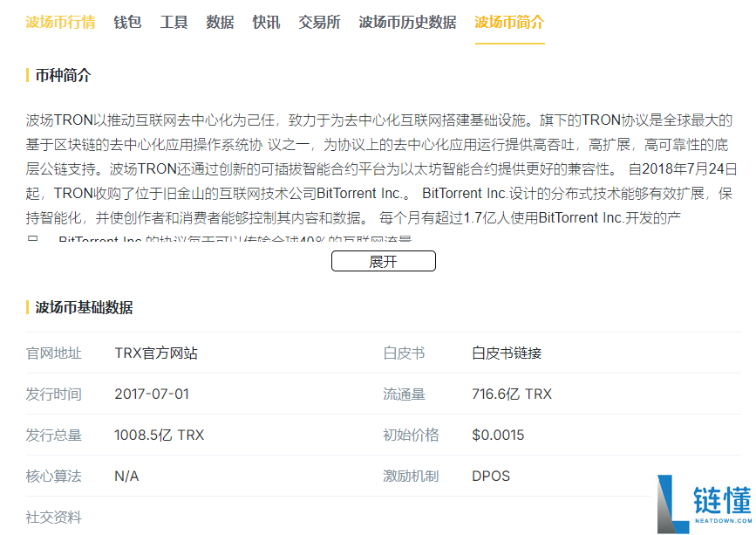Expand the intro text with 展开
Image resolution: width=756 pixels, height=535 pixels.
pyautogui.click(x=384, y=261)
